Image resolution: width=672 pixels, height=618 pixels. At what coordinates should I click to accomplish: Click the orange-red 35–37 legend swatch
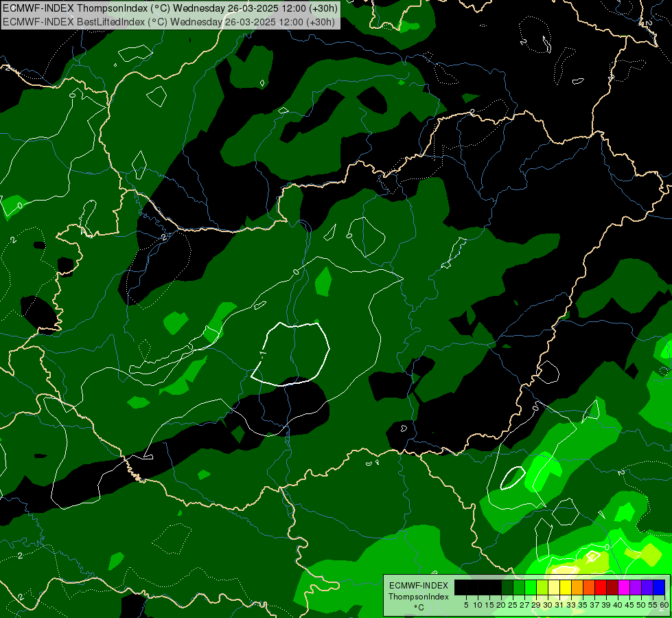pyautogui.click(x=589, y=587)
